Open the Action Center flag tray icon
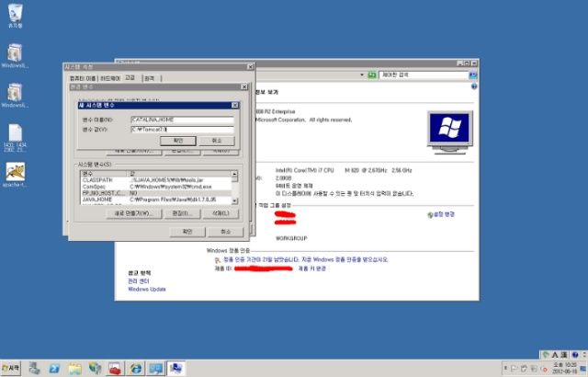588x377 pixels. [x=514, y=369]
